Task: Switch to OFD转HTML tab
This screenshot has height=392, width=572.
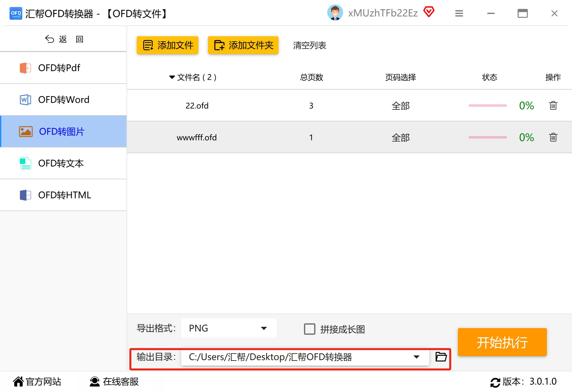Action: click(x=64, y=195)
